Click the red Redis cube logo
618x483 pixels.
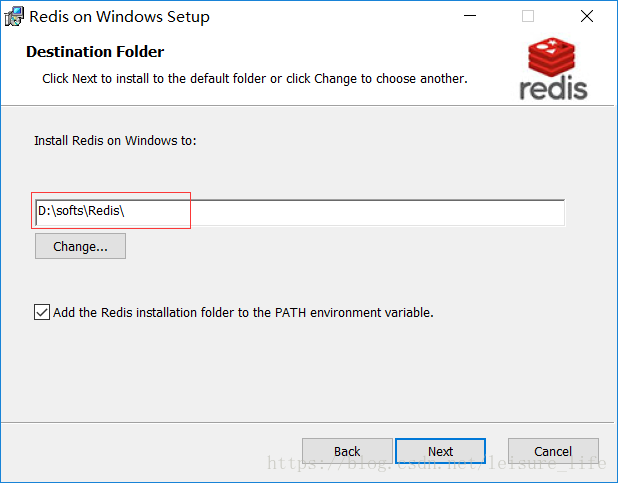[554, 57]
